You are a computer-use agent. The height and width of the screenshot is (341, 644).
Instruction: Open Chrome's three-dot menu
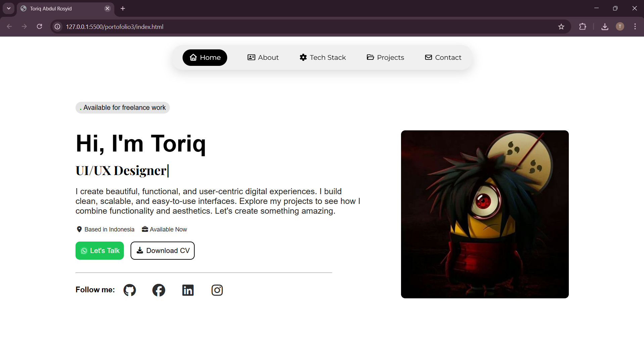(635, 27)
